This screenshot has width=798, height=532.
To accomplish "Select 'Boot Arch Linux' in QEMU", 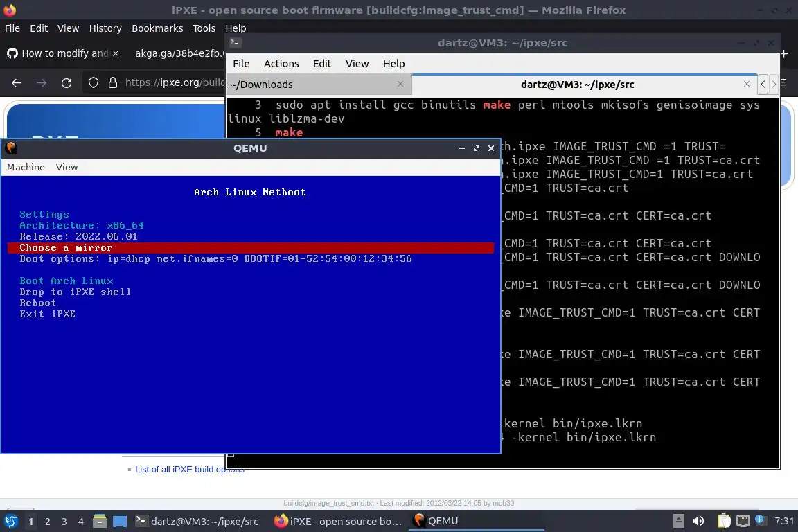I will click(66, 281).
